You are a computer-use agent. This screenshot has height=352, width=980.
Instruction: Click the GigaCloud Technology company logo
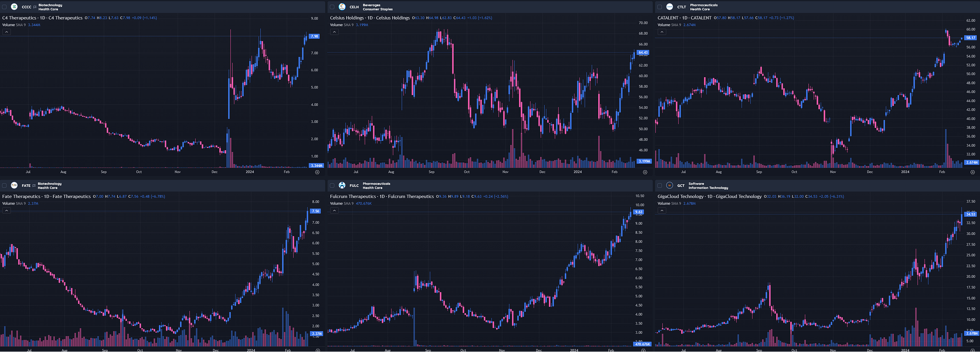pyautogui.click(x=670, y=185)
